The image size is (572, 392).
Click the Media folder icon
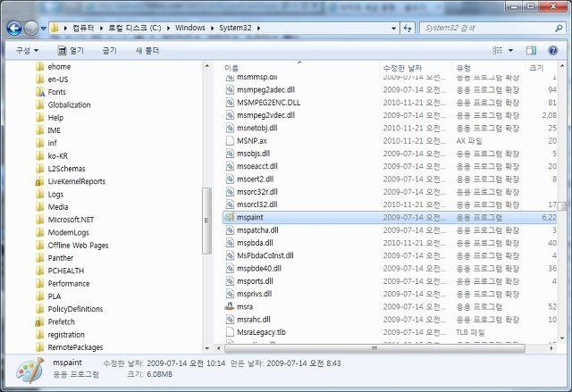click(x=40, y=207)
